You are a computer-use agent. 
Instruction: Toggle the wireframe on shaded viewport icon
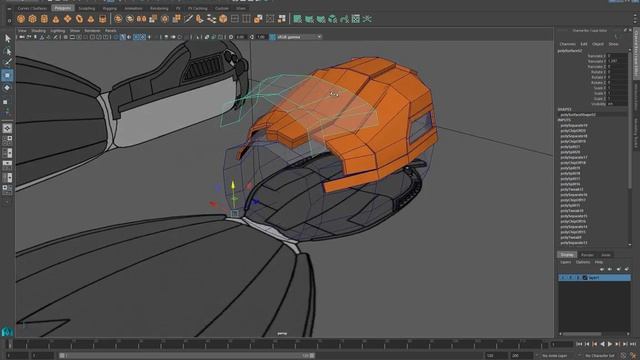tap(122, 37)
